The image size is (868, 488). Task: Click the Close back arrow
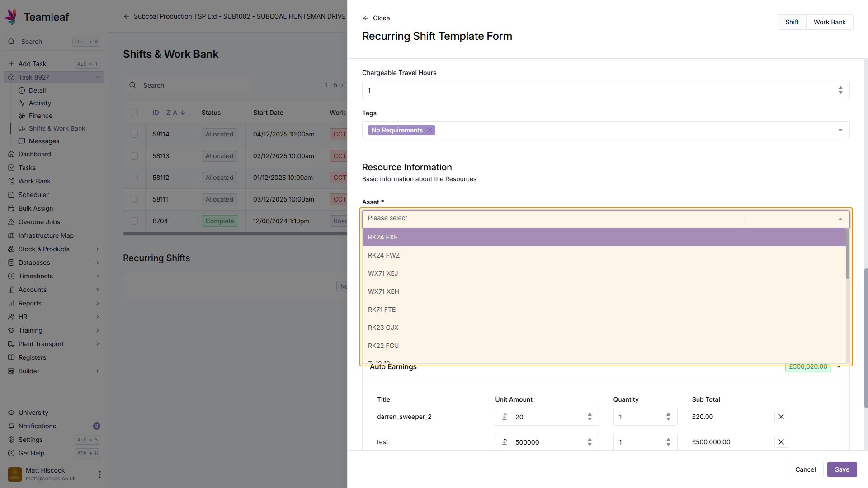click(365, 18)
